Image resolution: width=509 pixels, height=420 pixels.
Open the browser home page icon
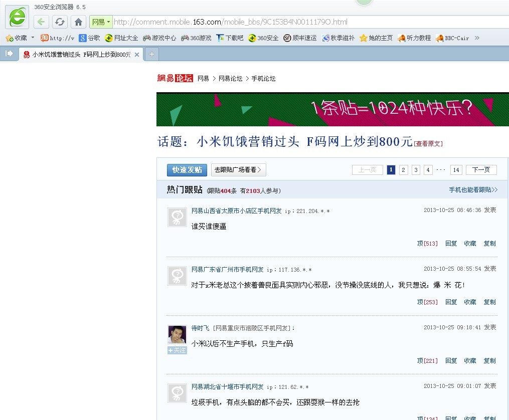[78, 22]
